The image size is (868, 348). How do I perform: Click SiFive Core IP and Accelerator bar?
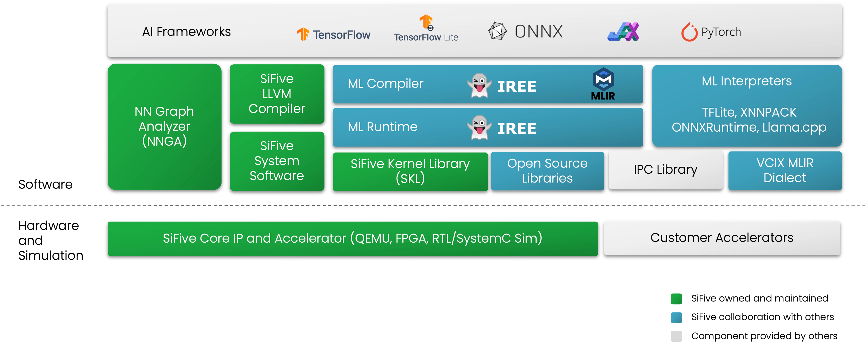pos(352,238)
